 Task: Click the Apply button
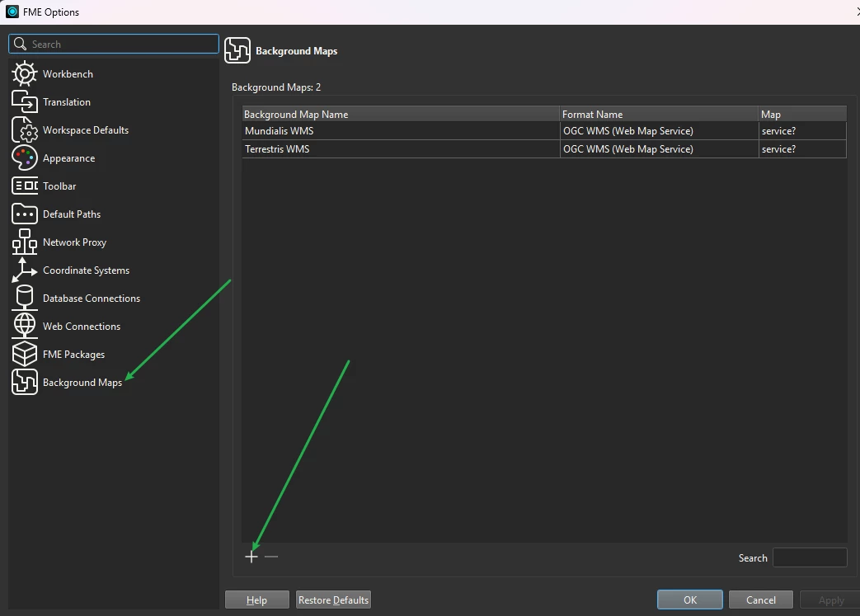click(x=830, y=600)
